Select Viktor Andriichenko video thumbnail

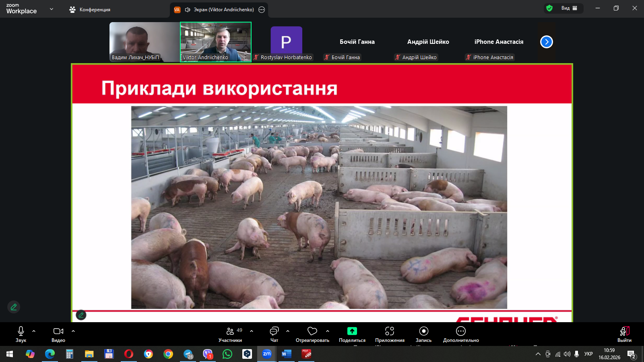click(216, 42)
